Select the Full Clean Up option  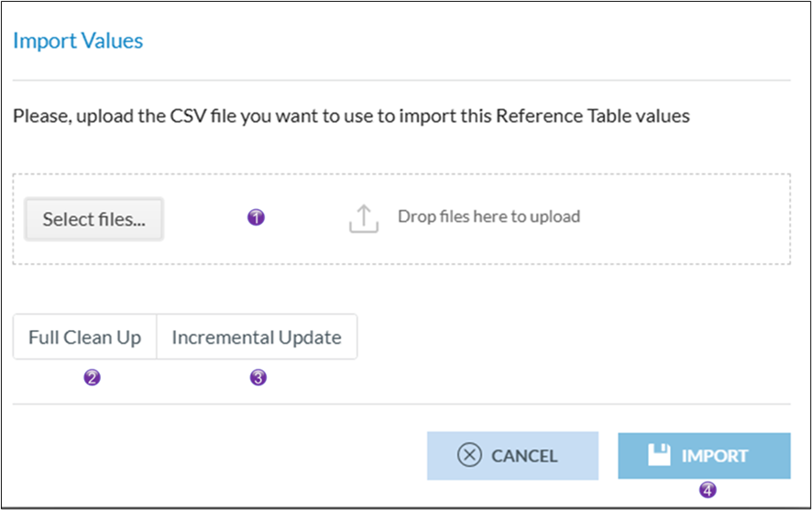(x=84, y=338)
